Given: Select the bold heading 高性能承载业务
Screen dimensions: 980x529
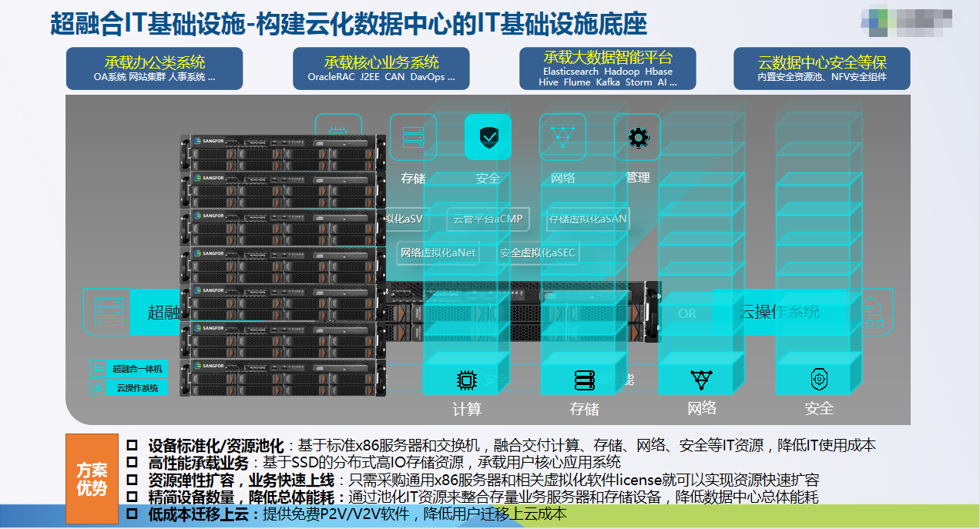Looking at the screenshot, I should pyautogui.click(x=199, y=462).
